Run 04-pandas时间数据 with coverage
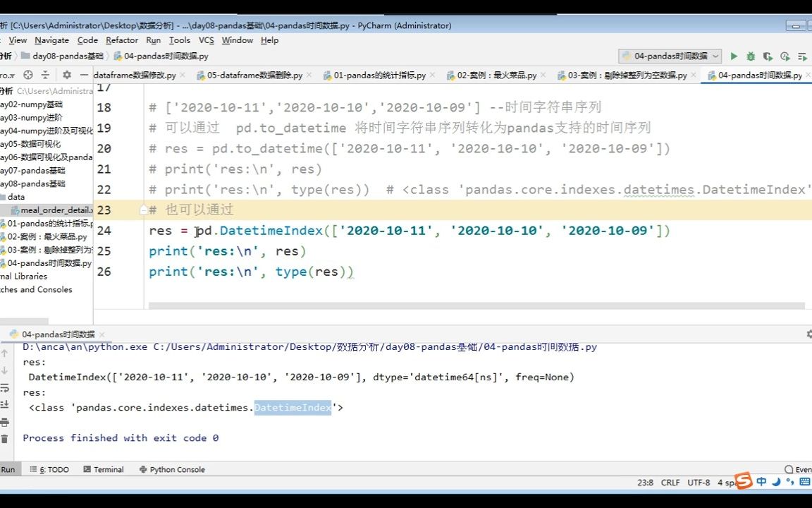This screenshot has width=812, height=508. [768, 56]
